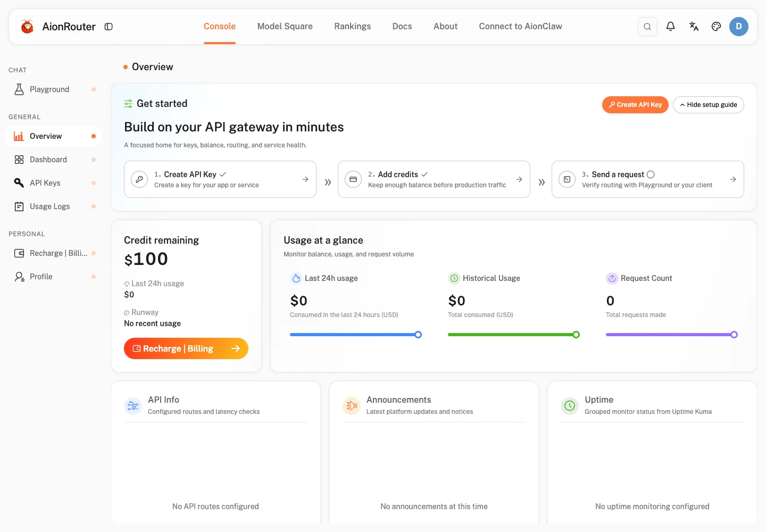This screenshot has height=532, width=766.
Task: Select Profile in the sidebar
Action: [x=53, y=277]
